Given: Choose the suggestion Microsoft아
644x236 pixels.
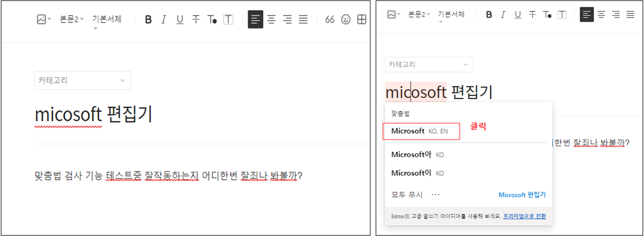Looking at the screenshot, I should [x=418, y=155].
